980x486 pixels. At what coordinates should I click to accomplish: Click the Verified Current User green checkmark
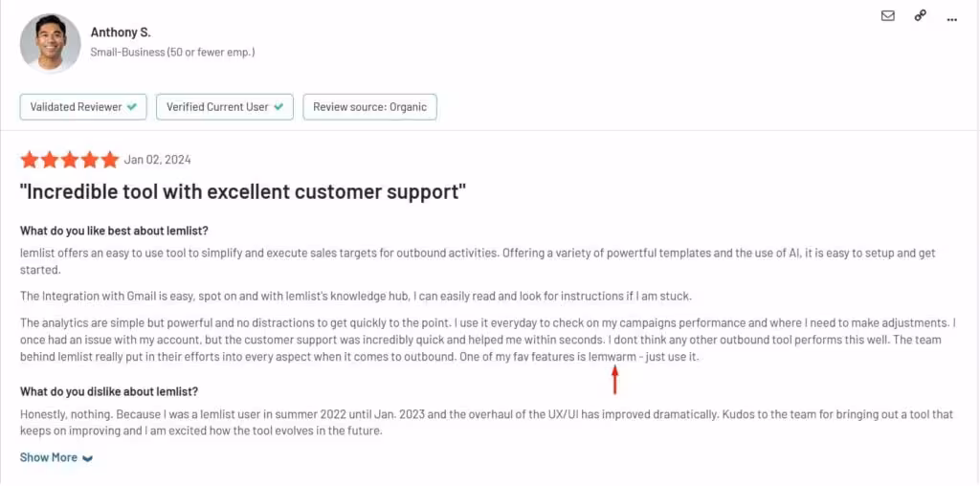tap(278, 107)
